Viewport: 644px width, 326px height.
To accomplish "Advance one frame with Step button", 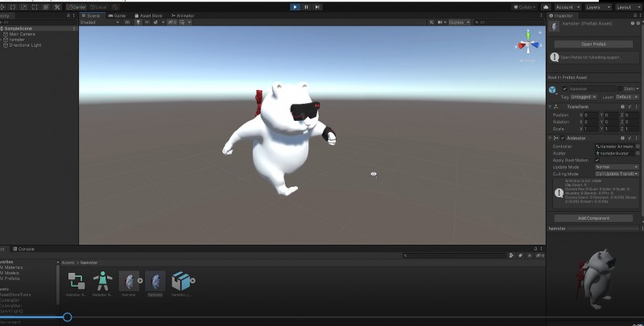I will (x=317, y=7).
